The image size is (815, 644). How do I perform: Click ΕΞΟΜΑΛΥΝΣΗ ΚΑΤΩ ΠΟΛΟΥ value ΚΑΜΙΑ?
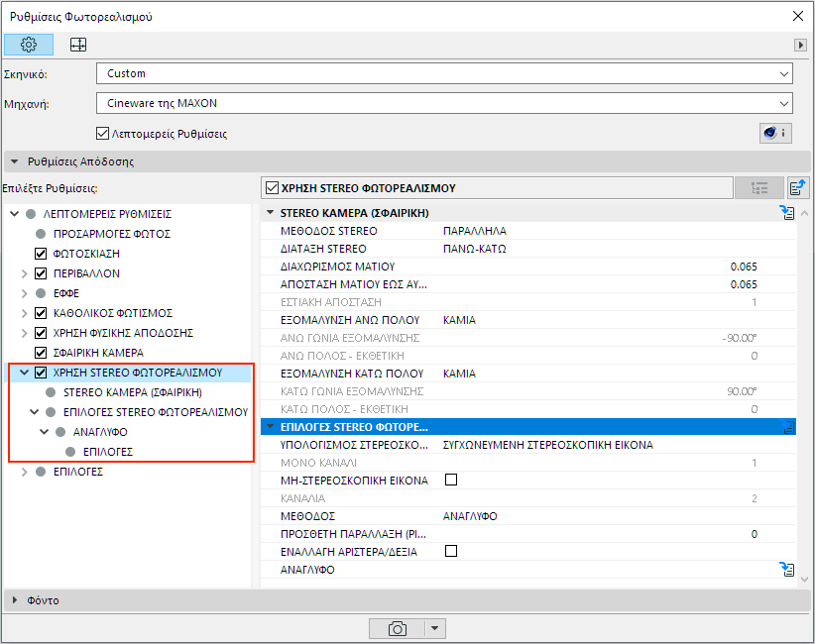tap(459, 374)
